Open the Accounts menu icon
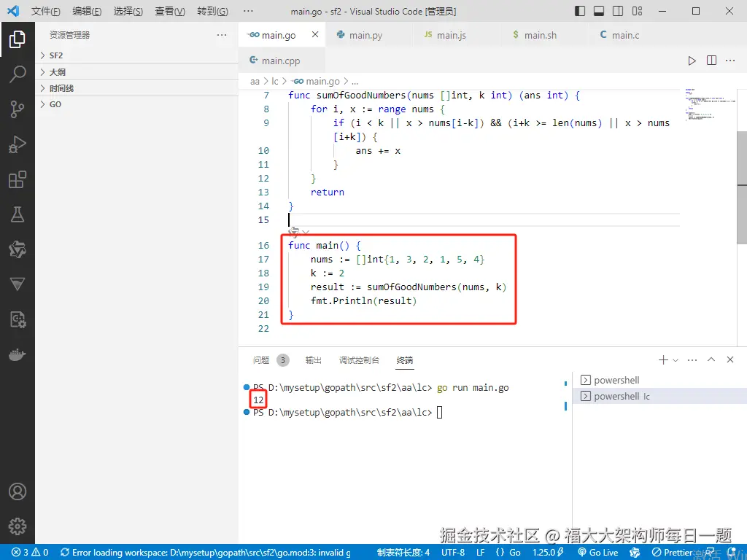747x560 pixels. pyautogui.click(x=18, y=491)
